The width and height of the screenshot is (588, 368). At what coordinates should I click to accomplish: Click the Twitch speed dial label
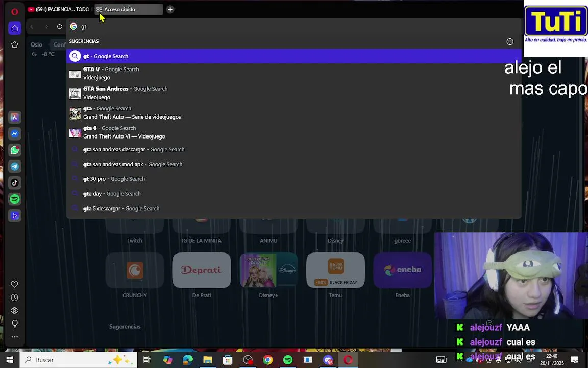[x=135, y=241]
